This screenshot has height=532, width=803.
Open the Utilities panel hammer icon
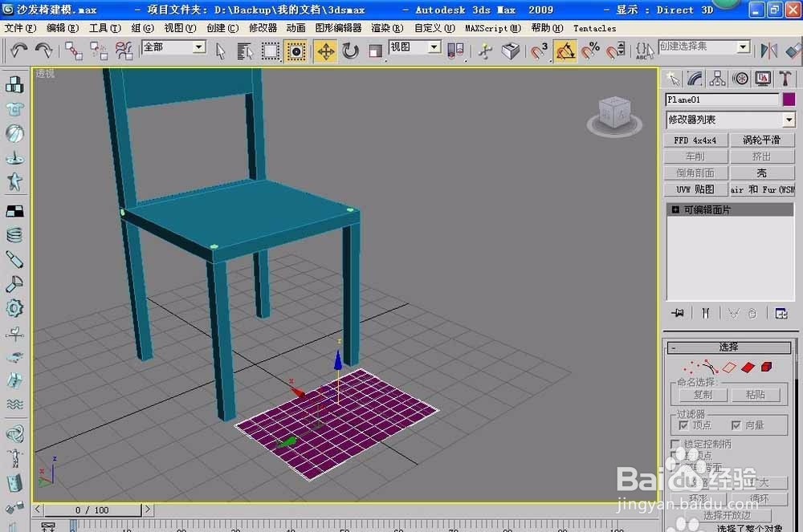tap(785, 78)
